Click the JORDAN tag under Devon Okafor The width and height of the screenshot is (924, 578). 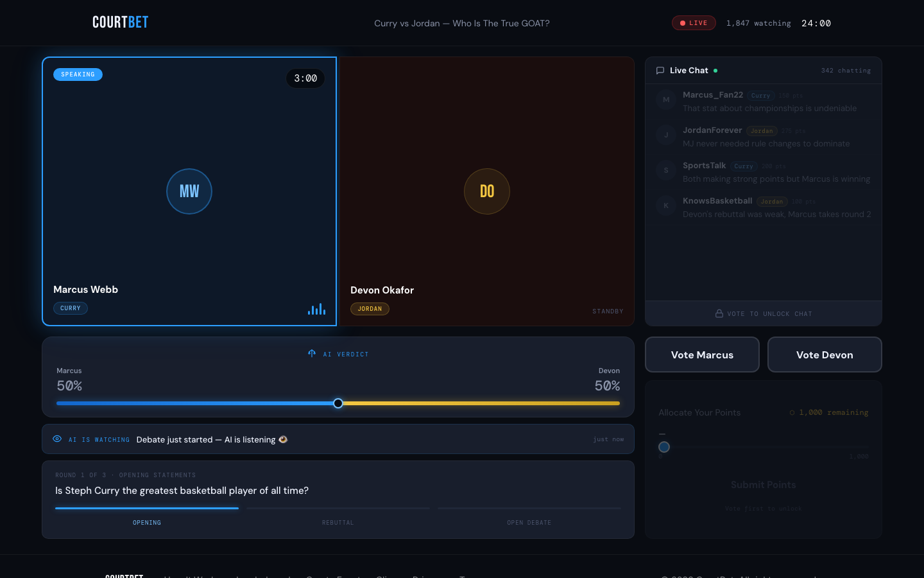[x=370, y=309]
